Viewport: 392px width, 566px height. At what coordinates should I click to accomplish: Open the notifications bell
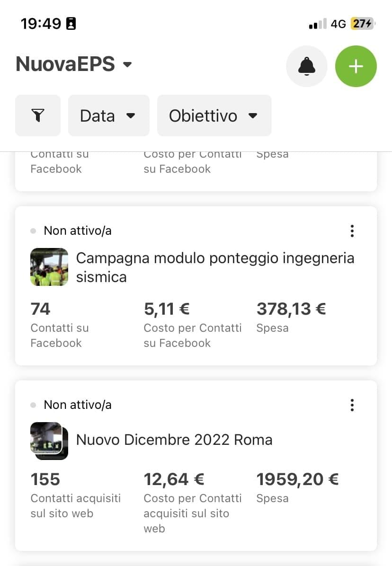pos(306,66)
